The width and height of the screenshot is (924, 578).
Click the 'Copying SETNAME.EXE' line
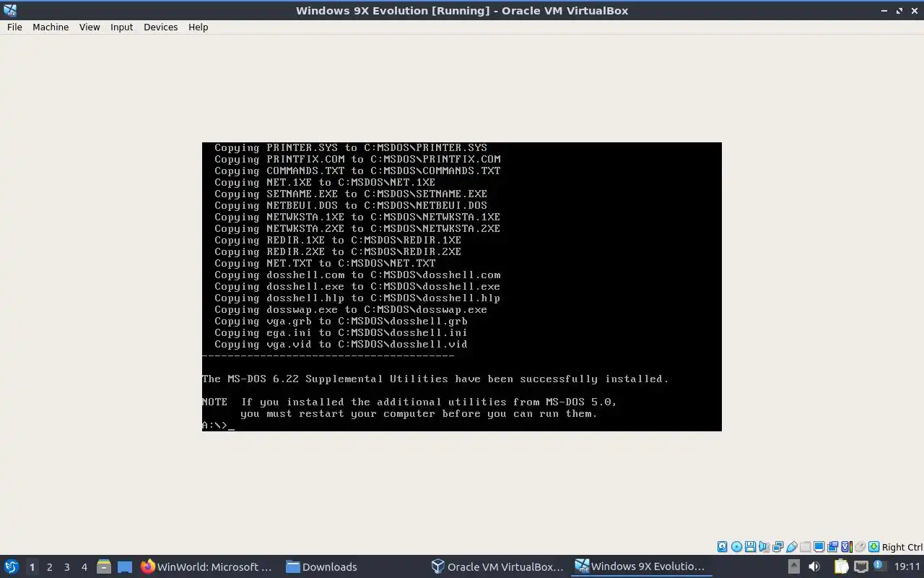(351, 194)
